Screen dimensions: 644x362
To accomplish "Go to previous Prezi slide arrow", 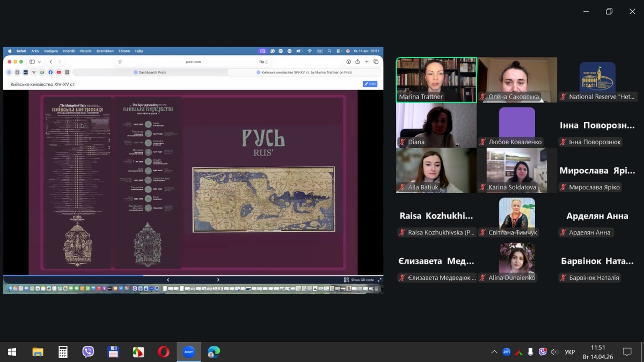I will pyautogui.click(x=168, y=280).
